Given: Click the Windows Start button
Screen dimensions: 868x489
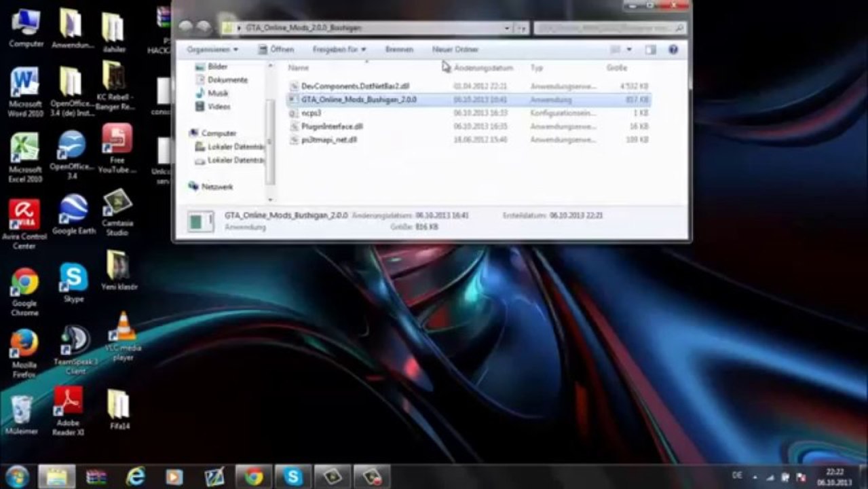Looking at the screenshot, I should [17, 477].
